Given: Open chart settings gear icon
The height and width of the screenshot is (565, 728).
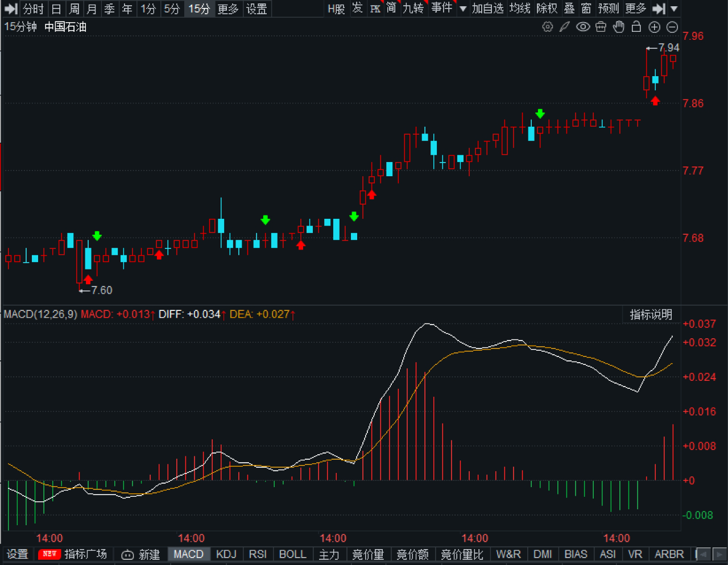Looking at the screenshot, I should (547, 27).
